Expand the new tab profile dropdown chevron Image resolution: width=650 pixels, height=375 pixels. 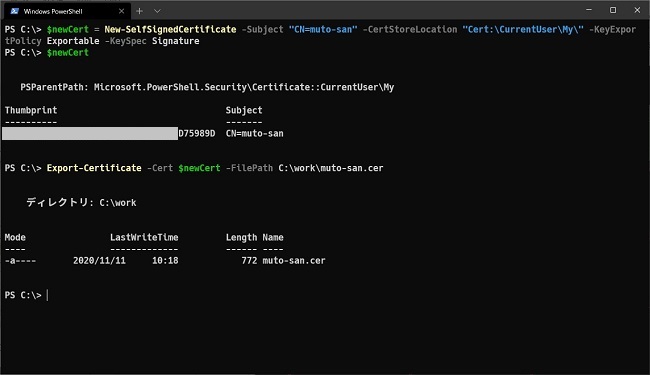(x=157, y=11)
